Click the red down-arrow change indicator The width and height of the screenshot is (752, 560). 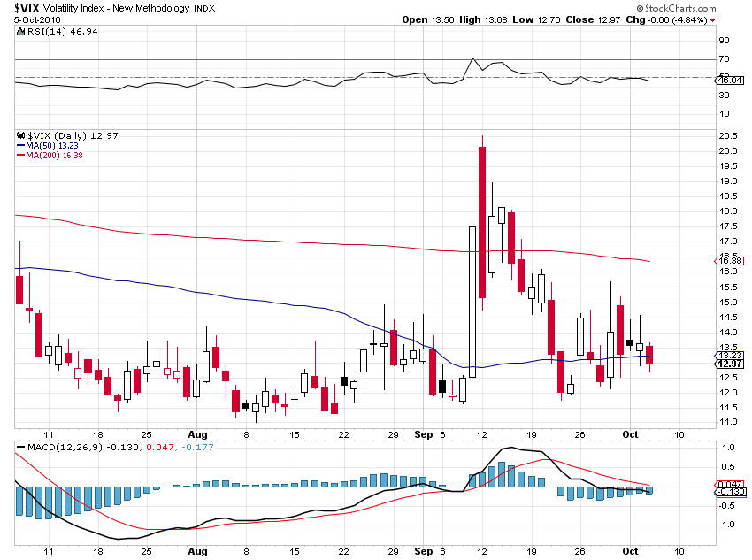pos(713,20)
